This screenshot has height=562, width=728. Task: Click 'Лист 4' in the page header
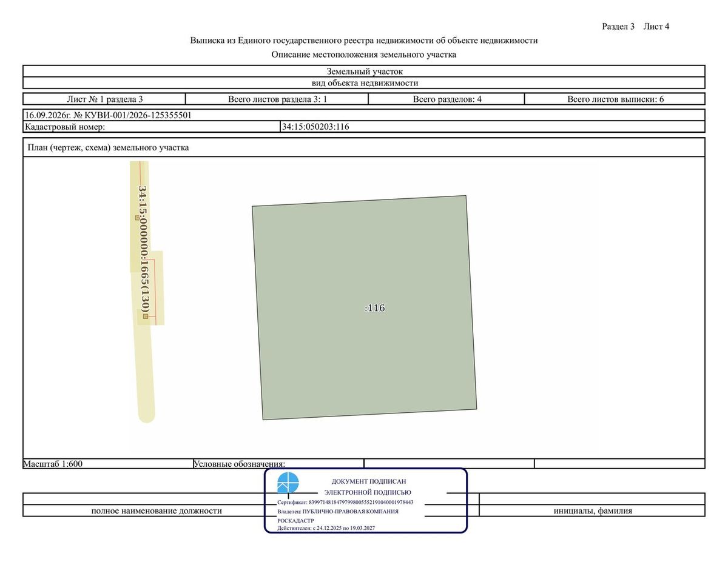coord(656,27)
